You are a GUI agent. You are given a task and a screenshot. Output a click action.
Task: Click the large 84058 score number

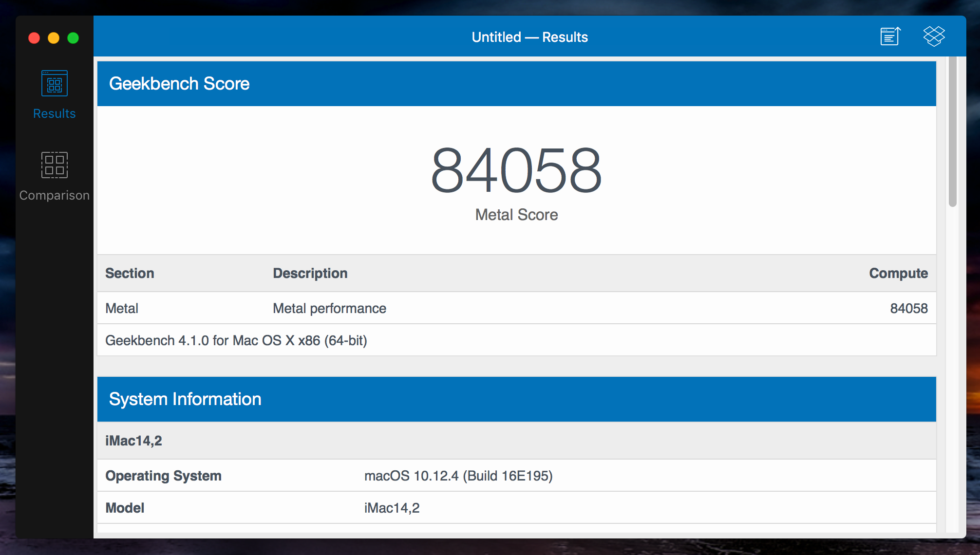[516, 170]
